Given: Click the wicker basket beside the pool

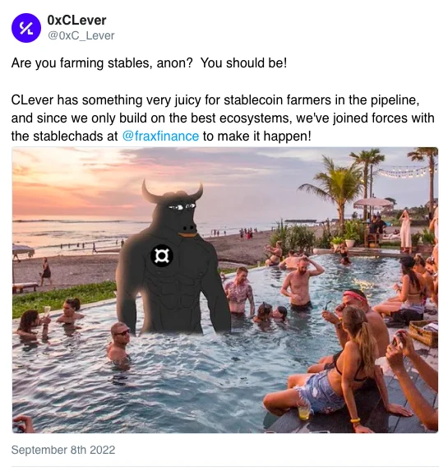Looking at the screenshot, I should click(x=423, y=332).
